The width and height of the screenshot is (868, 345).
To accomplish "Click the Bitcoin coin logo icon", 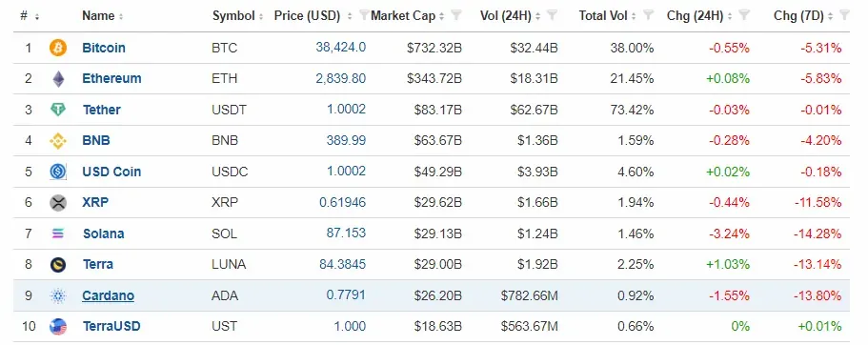I will (57, 48).
